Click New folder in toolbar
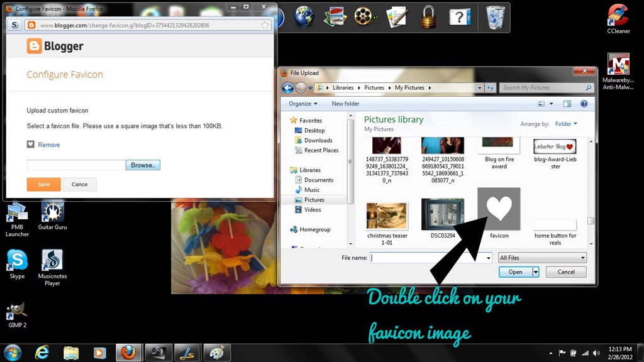This screenshot has width=644, height=362. 345,104
